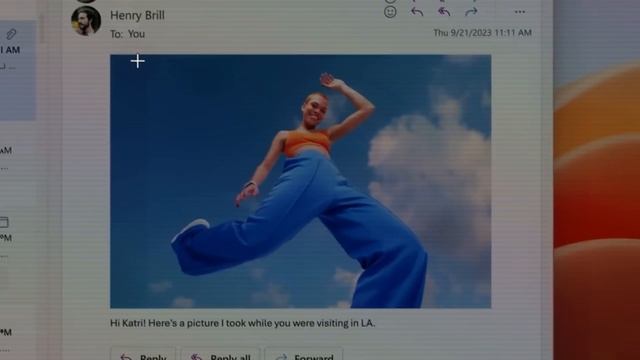Click the attachment paperclip icon in message list
Viewport: 640px width, 360px height.
click(11, 34)
